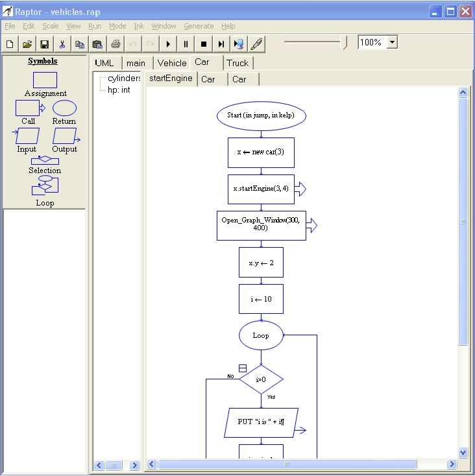Image resolution: width=475 pixels, height=476 pixels.
Task: Click the flowchart horizontal scrollbar right arrow
Action: point(452,464)
